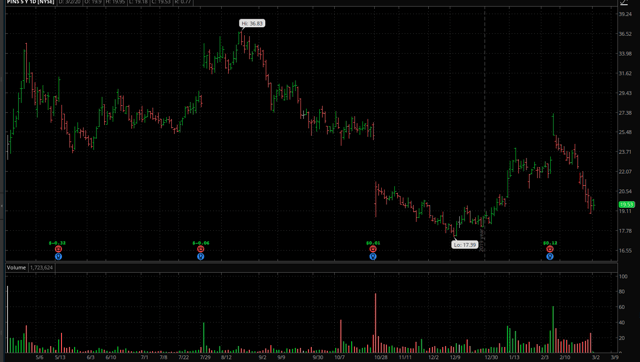
Task: Click the red earnings icon near 5/13
Action: coord(58,249)
